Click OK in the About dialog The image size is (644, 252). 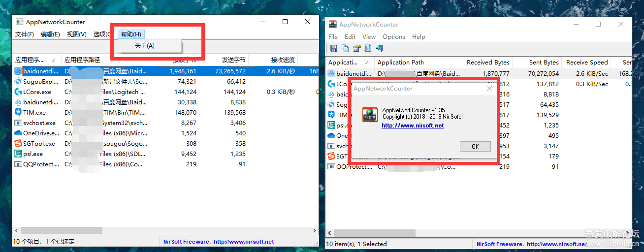click(x=475, y=146)
